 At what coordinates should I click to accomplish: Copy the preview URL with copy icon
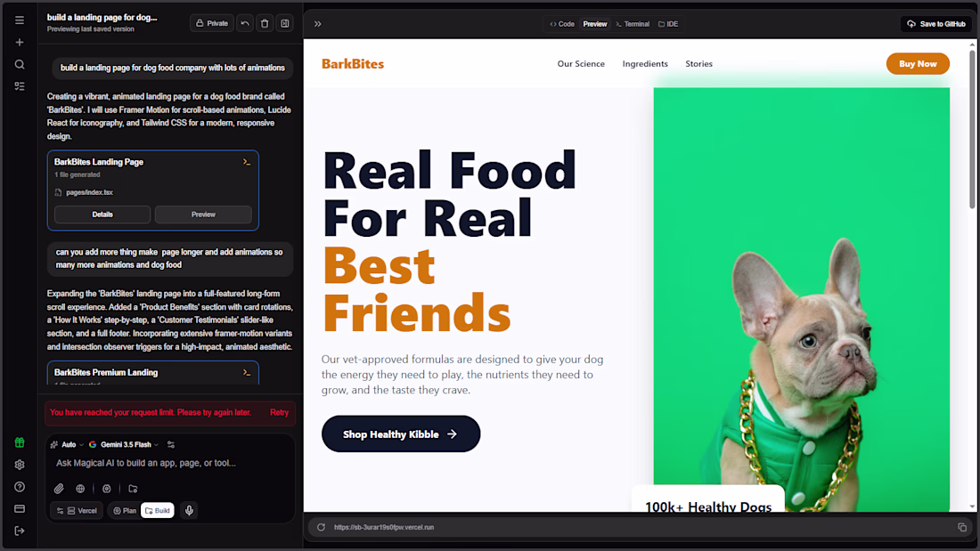click(962, 527)
